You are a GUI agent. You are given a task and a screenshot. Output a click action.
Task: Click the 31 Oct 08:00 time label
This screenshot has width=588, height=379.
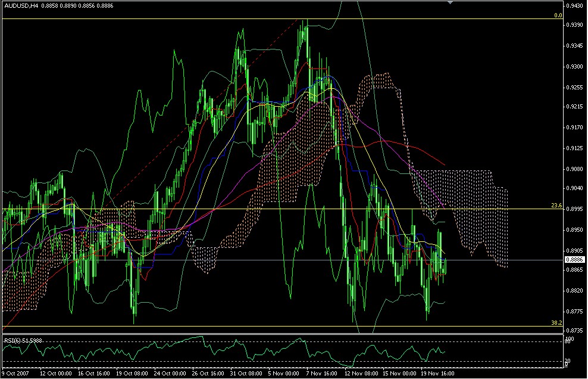coord(246,374)
